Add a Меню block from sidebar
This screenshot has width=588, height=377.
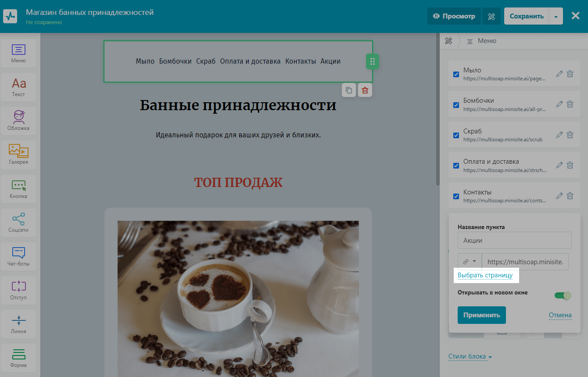(18, 53)
